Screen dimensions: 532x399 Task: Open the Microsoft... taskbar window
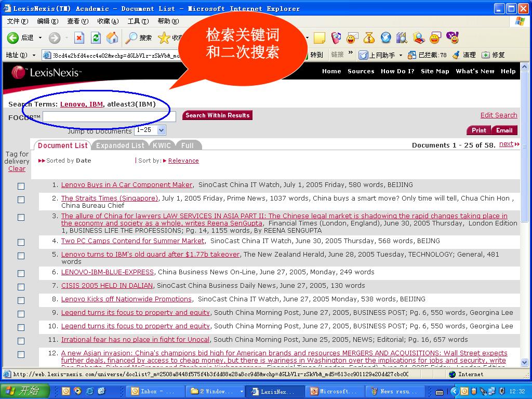tap(334, 391)
